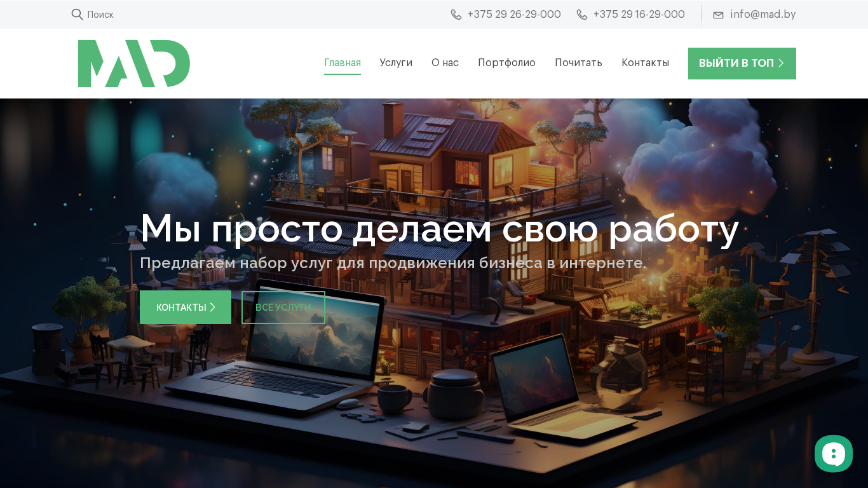Image resolution: width=868 pixels, height=488 pixels.
Task: Click the ВСЕ УСЛУГИ outlined button
Action: [283, 308]
